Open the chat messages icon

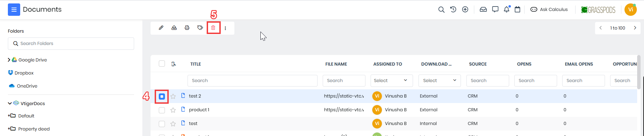coord(495,10)
